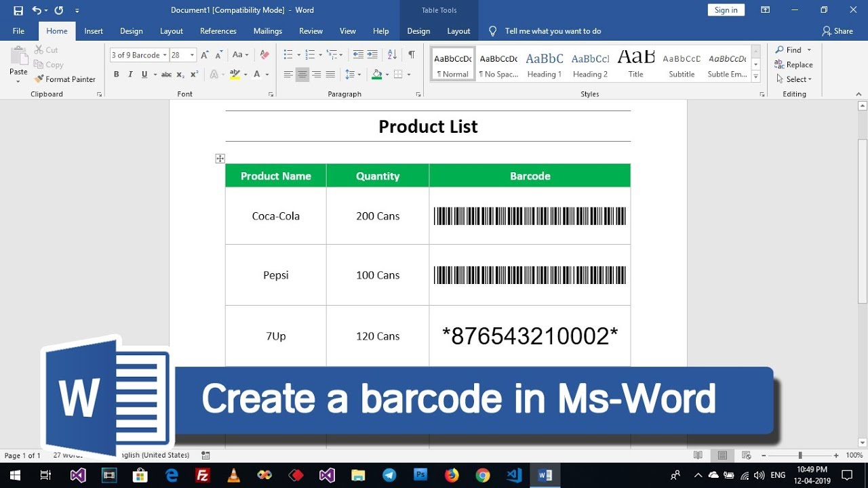This screenshot has height=488, width=868.
Task: Shrink the font size
Action: (x=219, y=55)
